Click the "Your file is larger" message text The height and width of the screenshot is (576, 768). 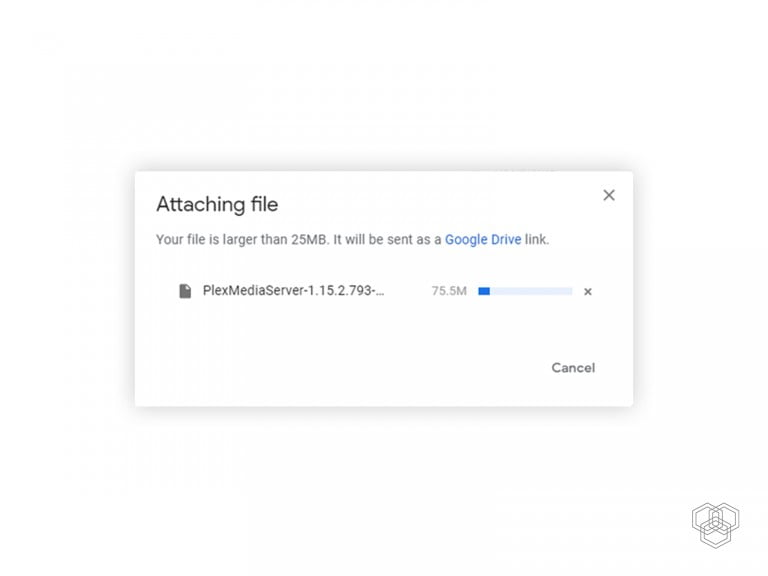click(352, 240)
